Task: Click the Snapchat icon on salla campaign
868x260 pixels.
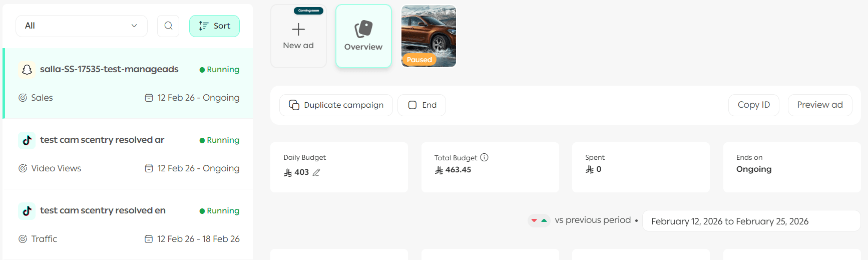Action: pyautogui.click(x=27, y=70)
